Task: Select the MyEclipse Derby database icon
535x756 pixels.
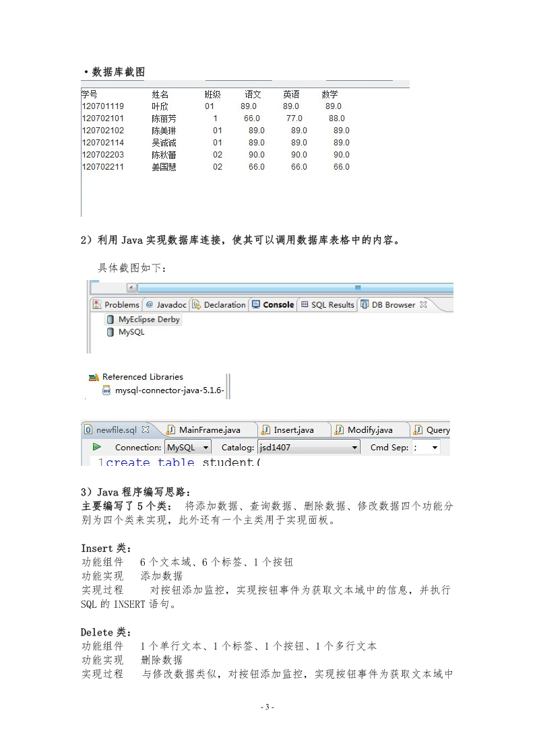Action: click(111, 320)
